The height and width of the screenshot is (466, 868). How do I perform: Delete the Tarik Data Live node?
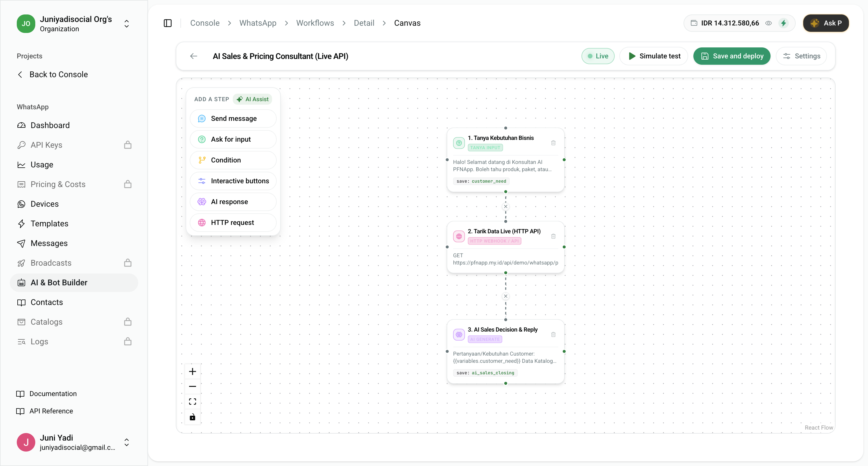pos(553,236)
